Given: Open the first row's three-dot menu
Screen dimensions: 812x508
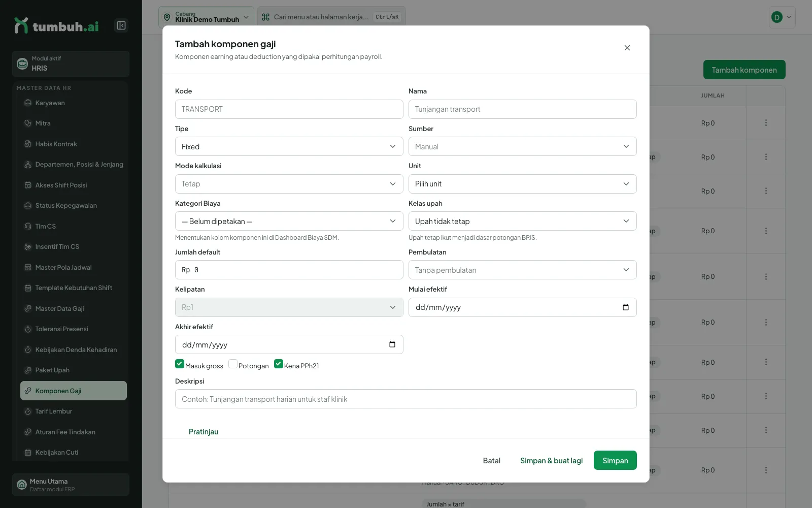Looking at the screenshot, I should point(766,123).
